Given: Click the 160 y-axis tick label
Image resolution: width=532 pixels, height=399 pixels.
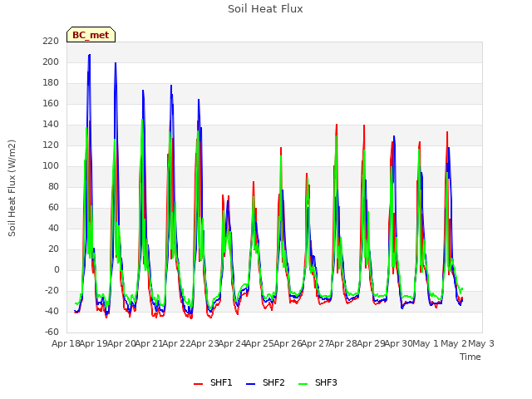Looking at the screenshot, I should (51, 103).
